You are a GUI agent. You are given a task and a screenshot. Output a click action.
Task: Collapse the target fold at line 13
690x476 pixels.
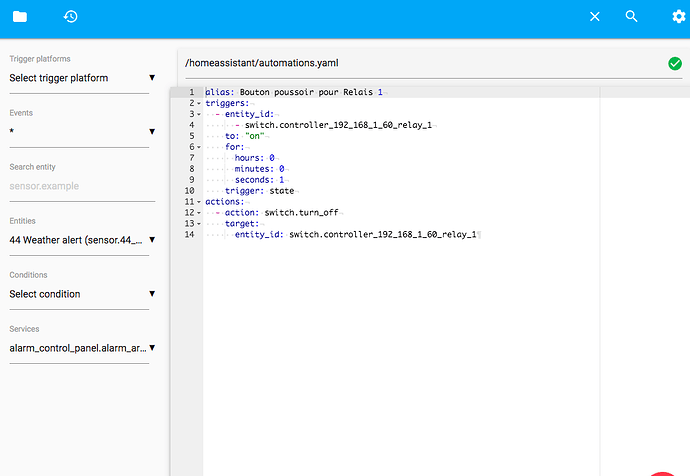(199, 224)
